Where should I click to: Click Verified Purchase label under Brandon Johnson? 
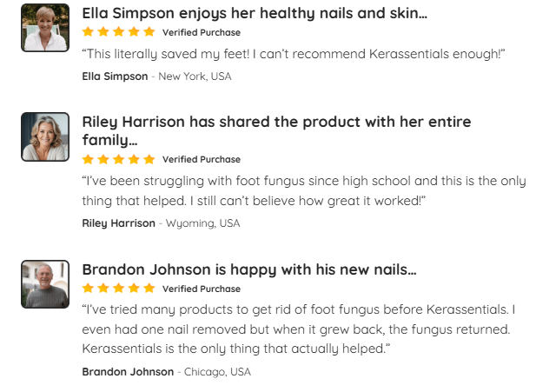(201, 289)
